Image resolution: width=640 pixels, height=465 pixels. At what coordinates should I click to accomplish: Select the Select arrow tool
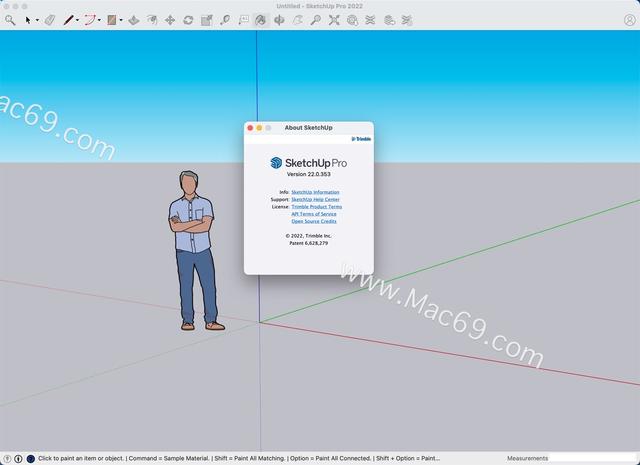pos(28,20)
